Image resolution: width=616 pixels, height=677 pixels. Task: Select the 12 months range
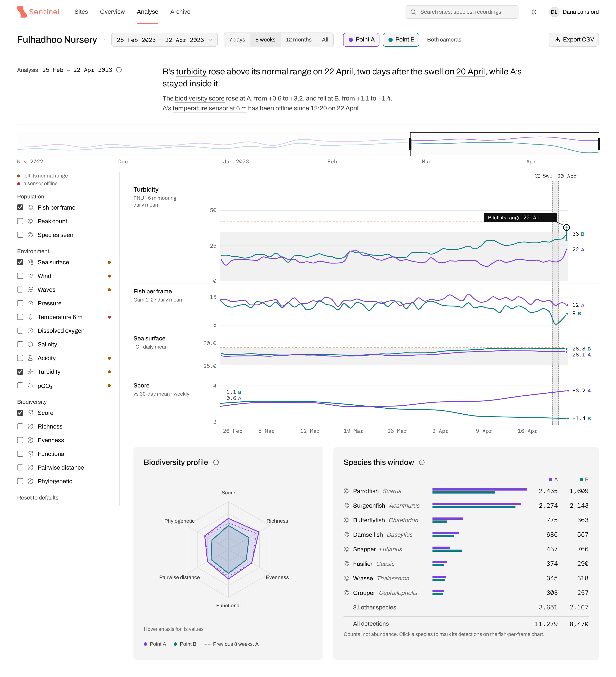(x=298, y=40)
